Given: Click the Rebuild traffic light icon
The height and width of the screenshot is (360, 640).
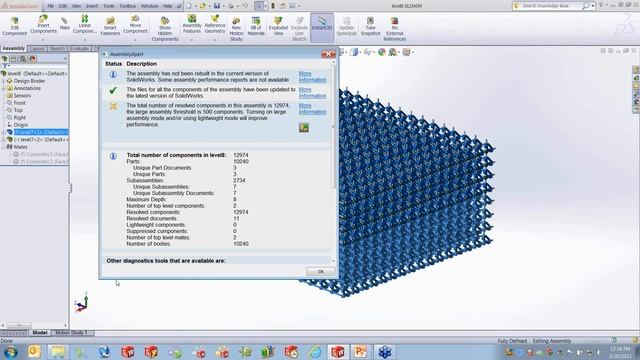Looking at the screenshot, I should point(273,6).
